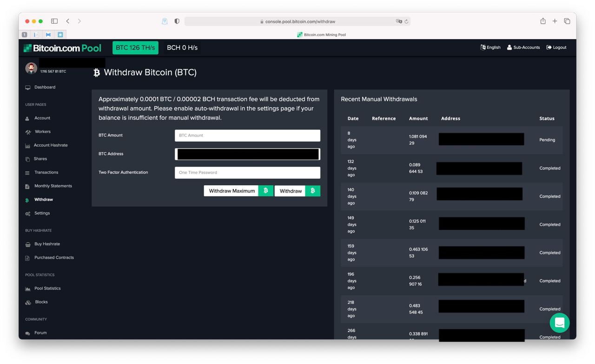Go back with Safari back arrow
595x364 pixels.
click(68, 21)
